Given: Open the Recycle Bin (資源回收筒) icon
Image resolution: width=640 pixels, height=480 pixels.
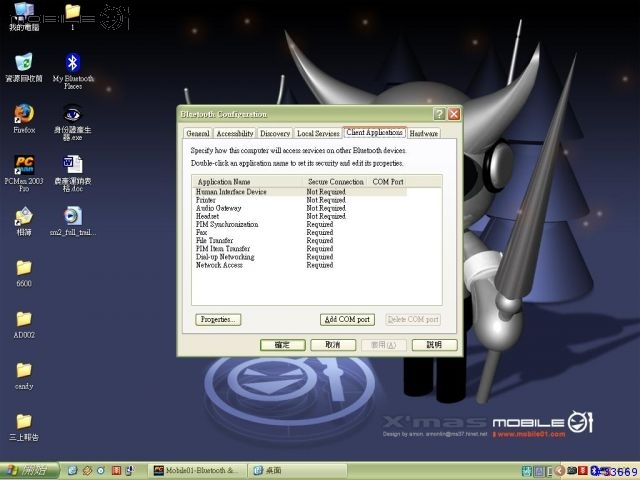Looking at the screenshot, I should [x=24, y=68].
